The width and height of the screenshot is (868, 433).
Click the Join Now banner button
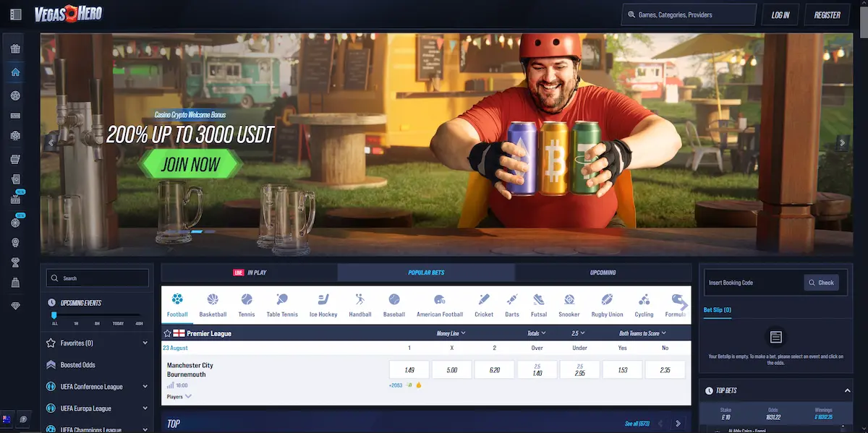point(190,164)
